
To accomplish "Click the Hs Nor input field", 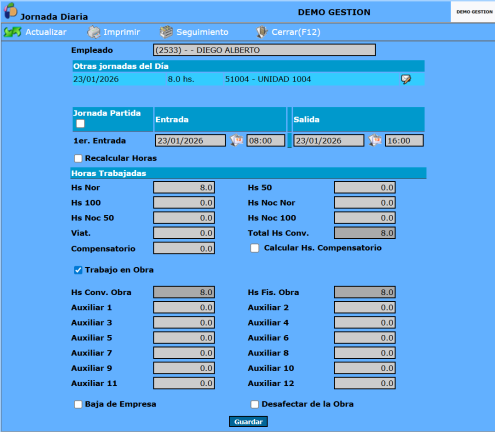I will coord(184,187).
